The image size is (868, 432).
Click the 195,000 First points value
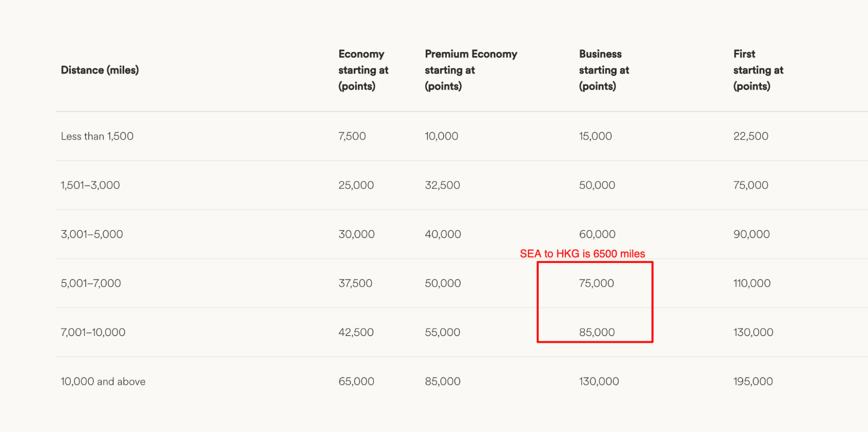tap(753, 382)
